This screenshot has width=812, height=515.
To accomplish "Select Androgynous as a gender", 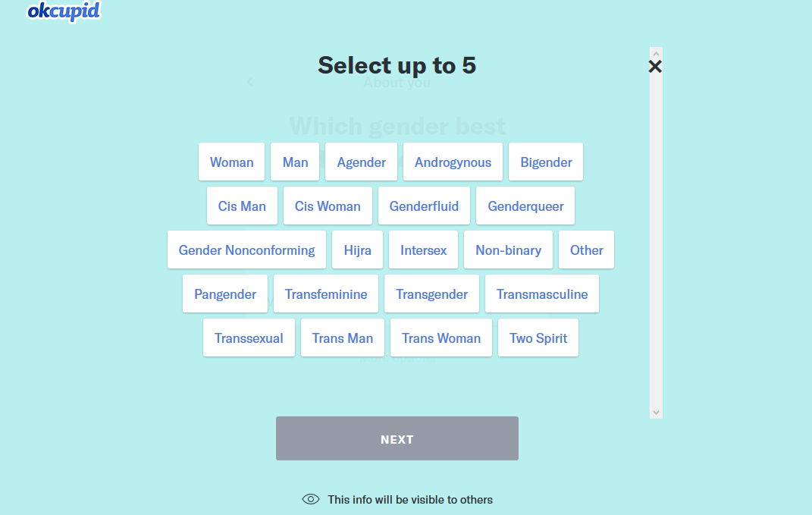I will coord(453,162).
